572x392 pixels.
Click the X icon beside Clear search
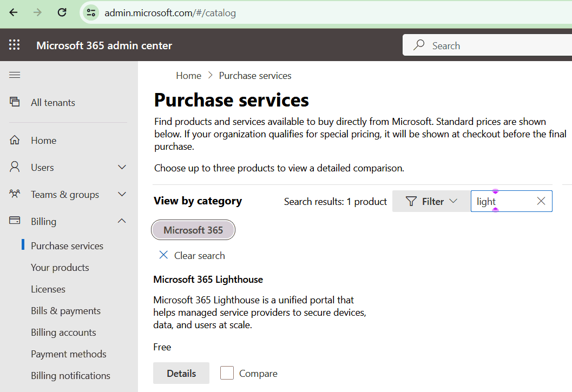(163, 255)
